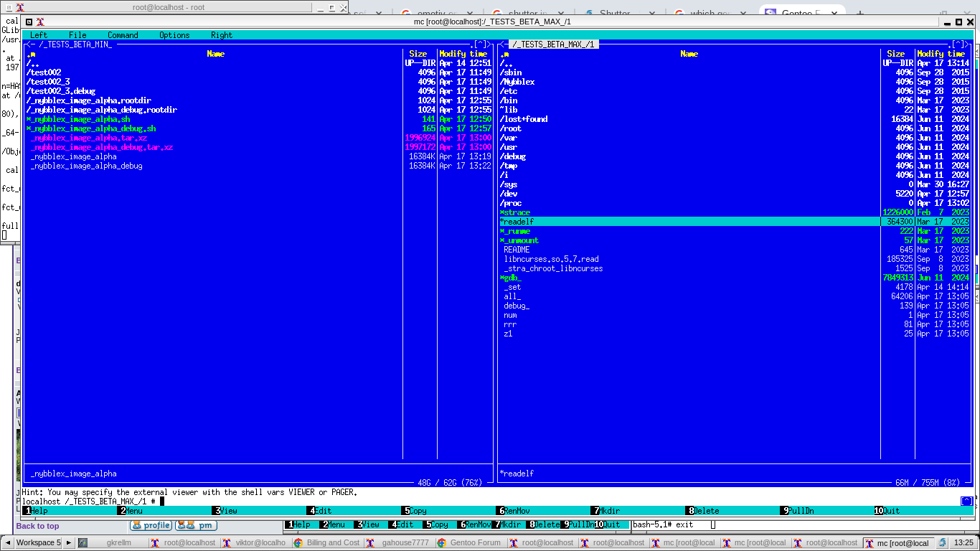Open the File menu in mc

click(77, 35)
